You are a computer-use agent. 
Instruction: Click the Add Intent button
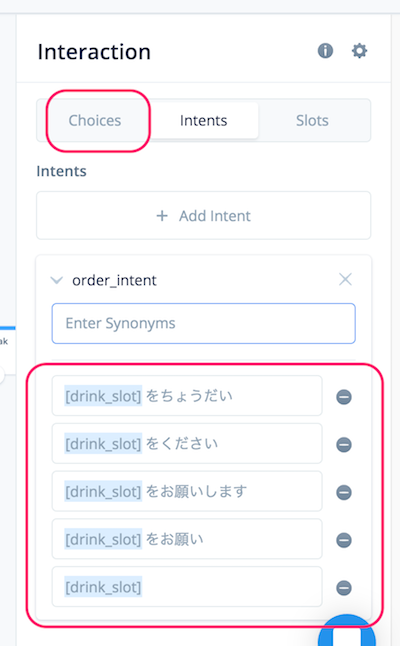(x=204, y=215)
